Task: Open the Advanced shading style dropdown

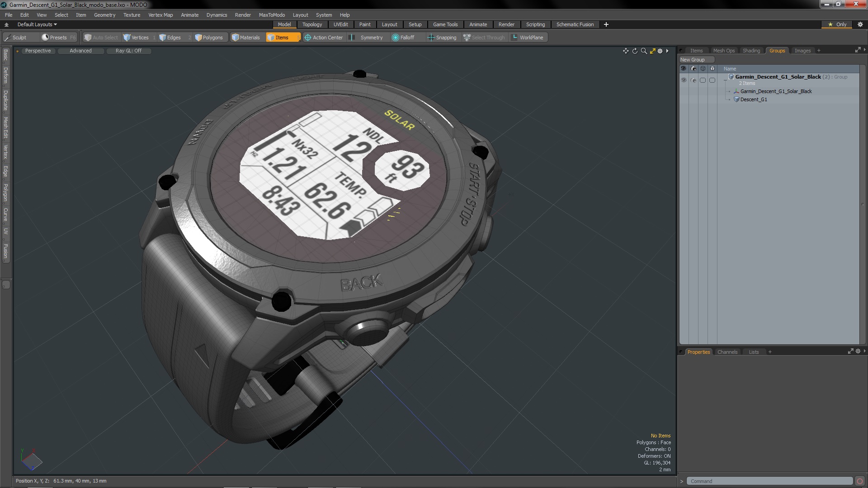Action: [x=80, y=51]
